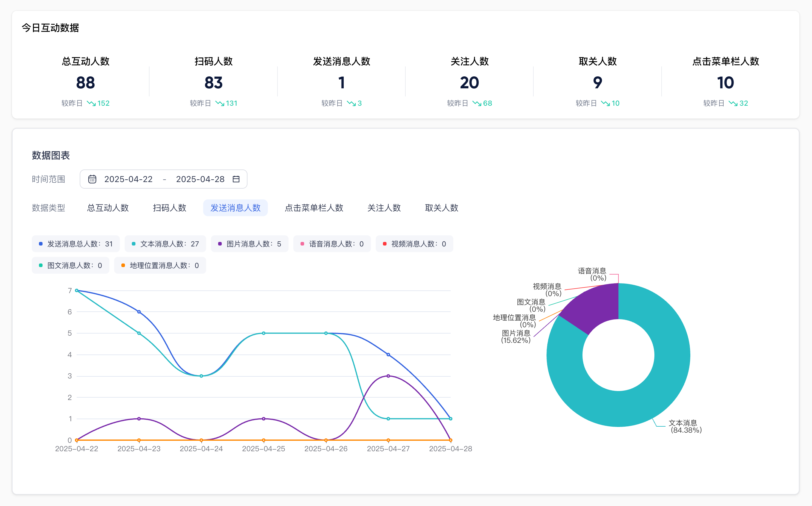Switch to the 总互动人数 data type tab

108,208
